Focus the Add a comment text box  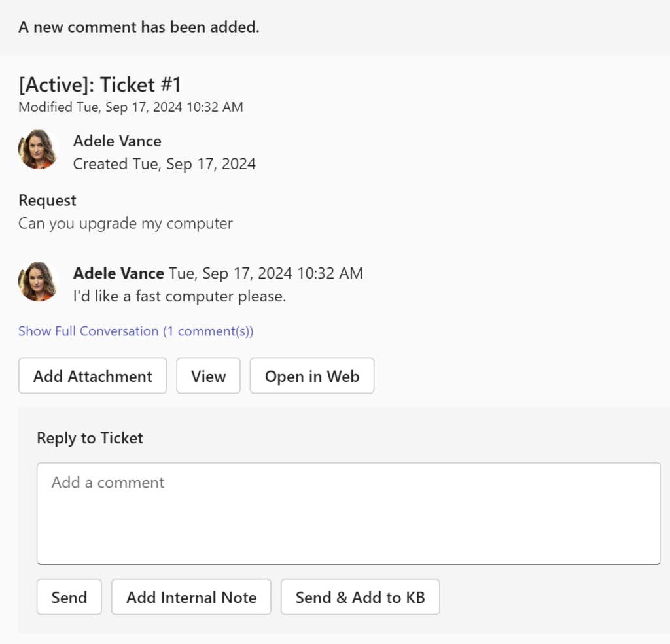tap(348, 513)
